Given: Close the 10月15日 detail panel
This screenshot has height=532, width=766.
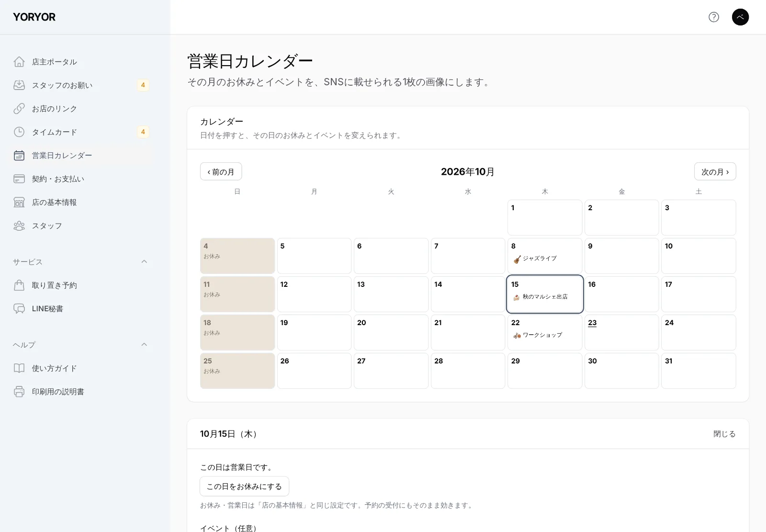Looking at the screenshot, I should pyautogui.click(x=724, y=434).
